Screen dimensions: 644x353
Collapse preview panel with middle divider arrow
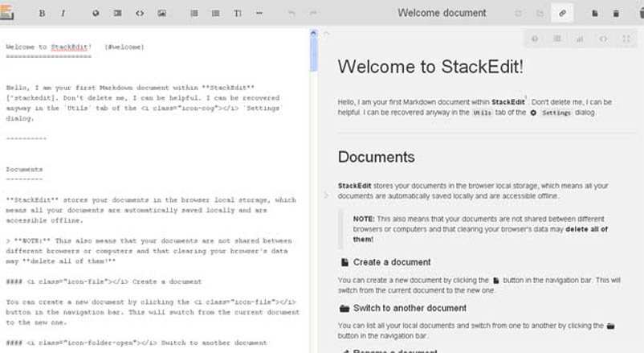coord(325,195)
